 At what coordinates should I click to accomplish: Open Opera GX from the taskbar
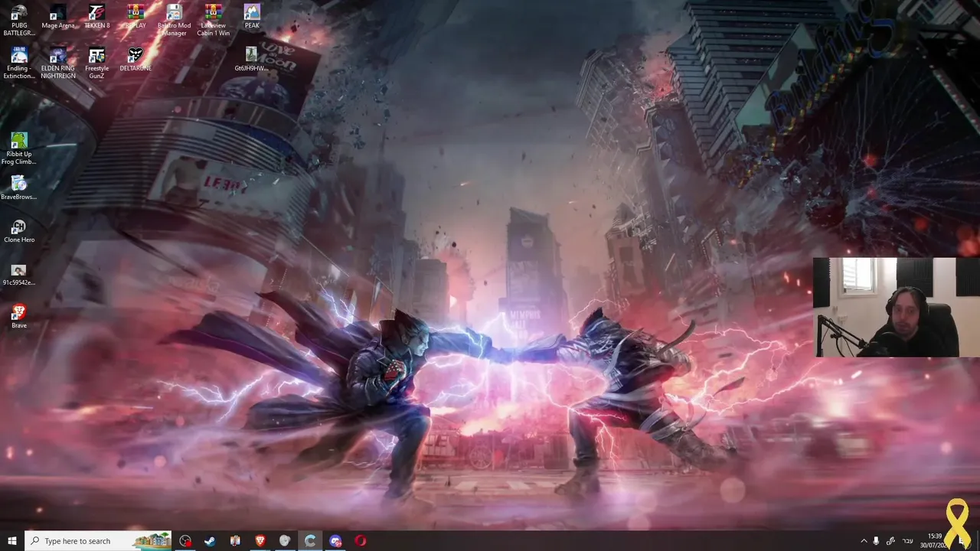click(361, 540)
